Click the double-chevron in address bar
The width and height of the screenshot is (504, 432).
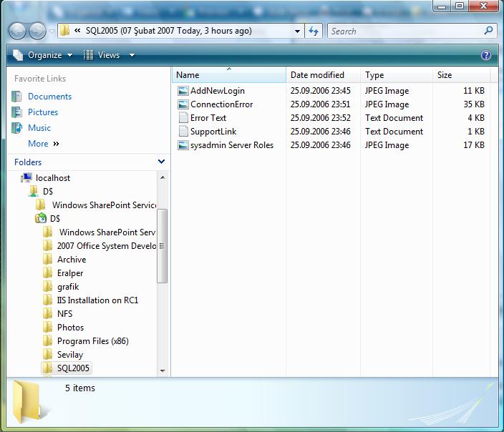click(x=77, y=31)
